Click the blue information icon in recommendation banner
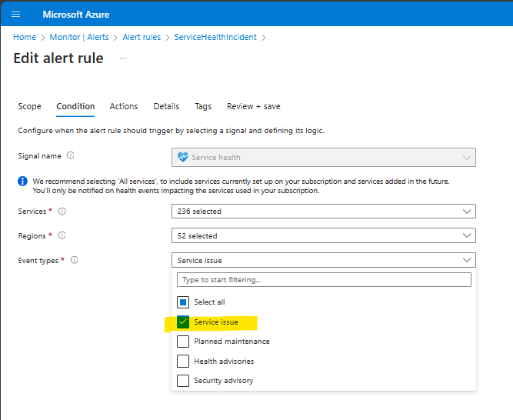Screen dimensions: 513x420 point(22,181)
